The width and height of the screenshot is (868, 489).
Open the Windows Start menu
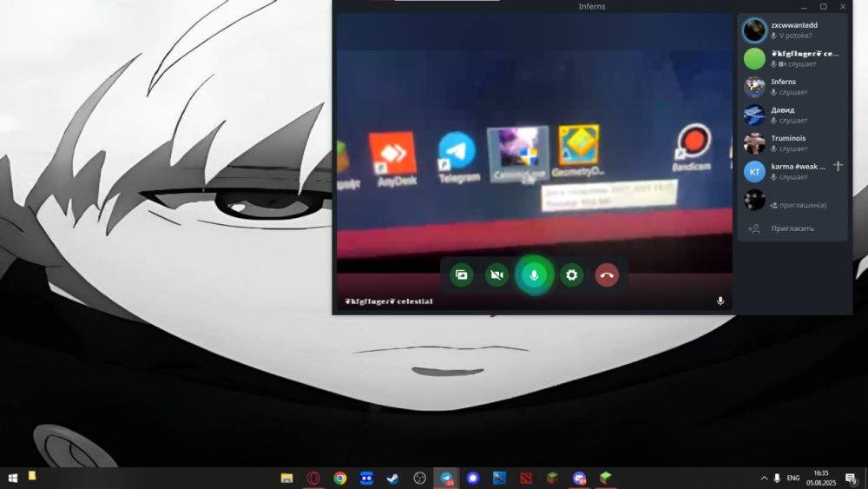13,478
